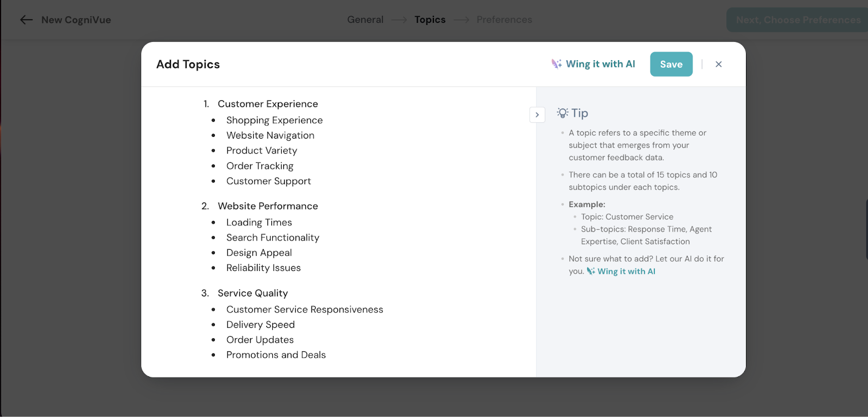Viewport: 868px width, 417px height.
Task: Select the Topics step
Action: click(430, 20)
